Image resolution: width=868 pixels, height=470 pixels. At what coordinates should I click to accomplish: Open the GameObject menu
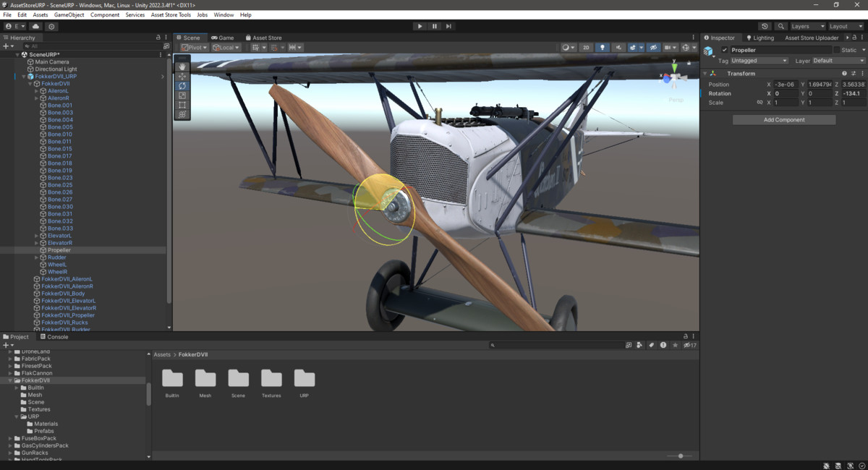69,14
